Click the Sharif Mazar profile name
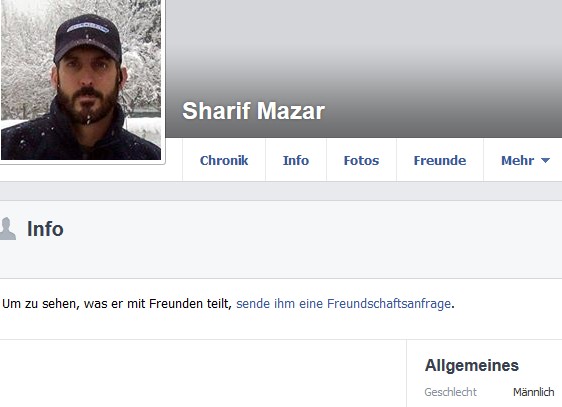Screen dimensions: 562x407 (x=253, y=111)
